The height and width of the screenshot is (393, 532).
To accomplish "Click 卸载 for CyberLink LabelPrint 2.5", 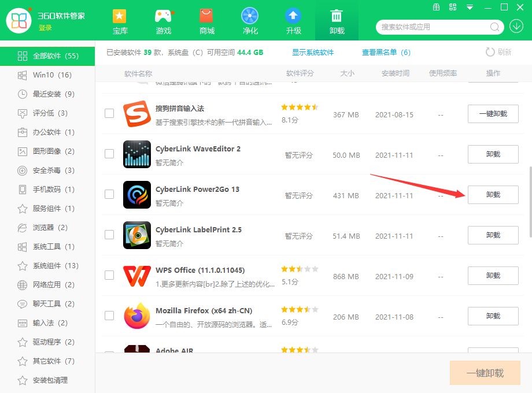I will coord(493,235).
